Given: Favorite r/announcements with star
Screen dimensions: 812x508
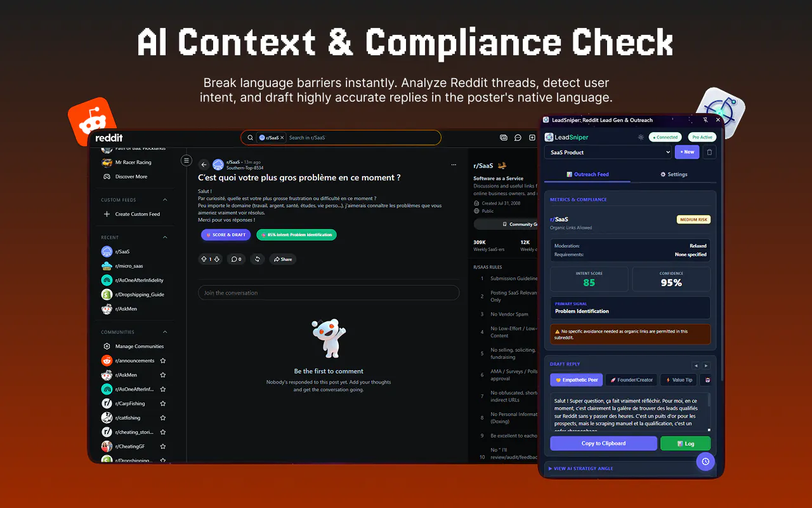Looking at the screenshot, I should pyautogui.click(x=163, y=361).
